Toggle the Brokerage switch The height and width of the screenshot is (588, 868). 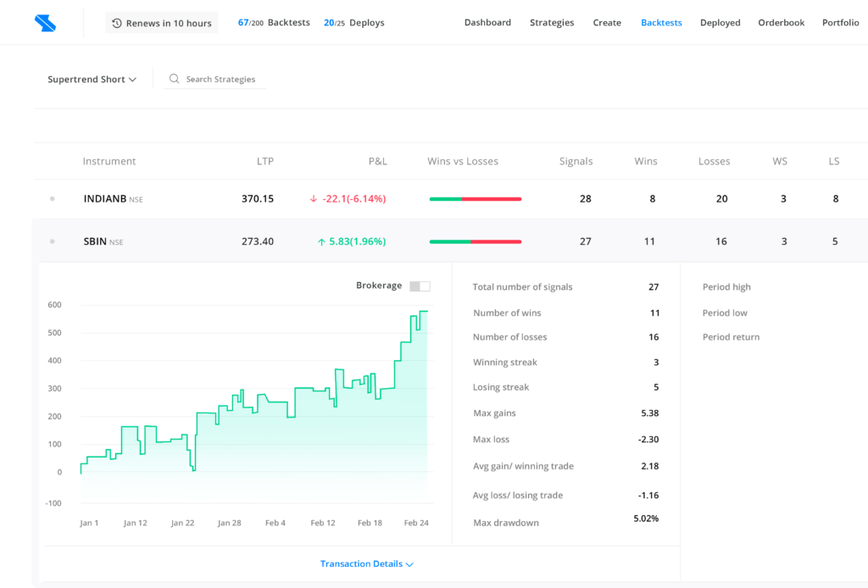420,286
